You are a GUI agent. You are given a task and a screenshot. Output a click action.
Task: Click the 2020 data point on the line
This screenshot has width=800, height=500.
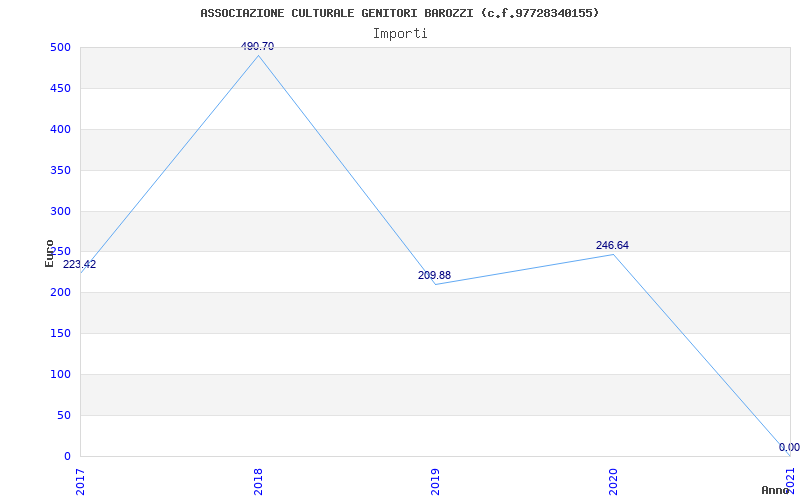coord(613,254)
